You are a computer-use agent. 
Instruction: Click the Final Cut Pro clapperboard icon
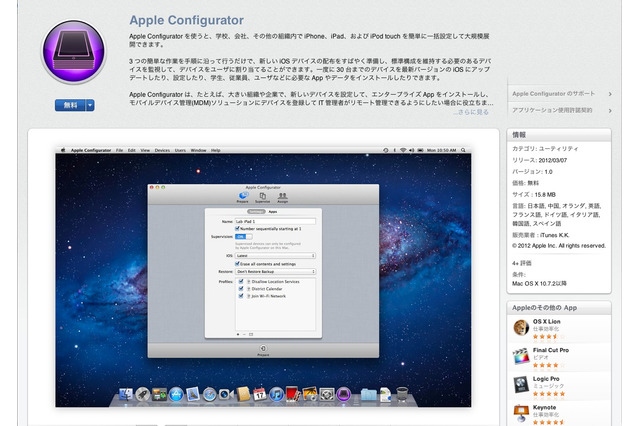point(521,356)
